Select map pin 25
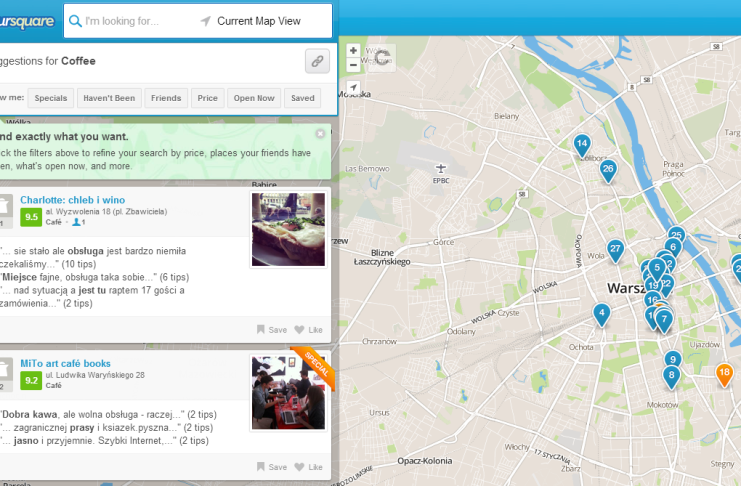The width and height of the screenshot is (741, 486). [x=677, y=234]
